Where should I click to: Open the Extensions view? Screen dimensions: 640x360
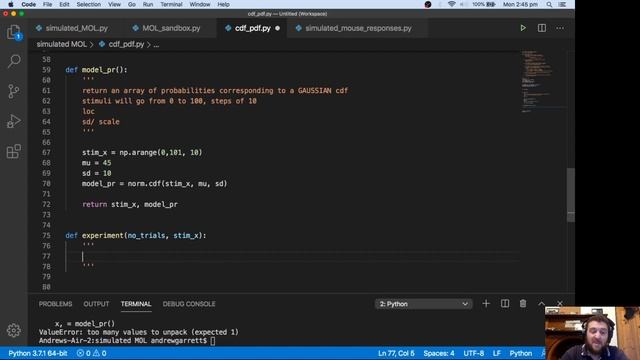click(13, 151)
